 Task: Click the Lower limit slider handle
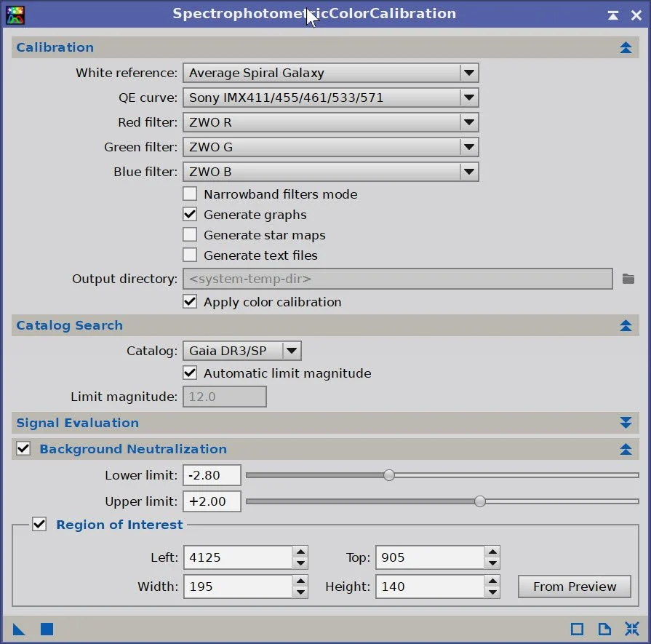pos(389,475)
